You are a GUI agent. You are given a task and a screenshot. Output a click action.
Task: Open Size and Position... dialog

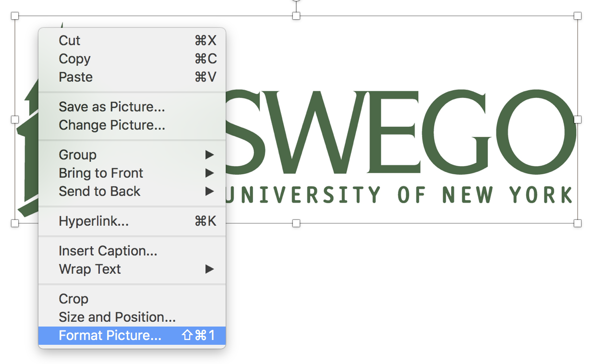click(132, 317)
